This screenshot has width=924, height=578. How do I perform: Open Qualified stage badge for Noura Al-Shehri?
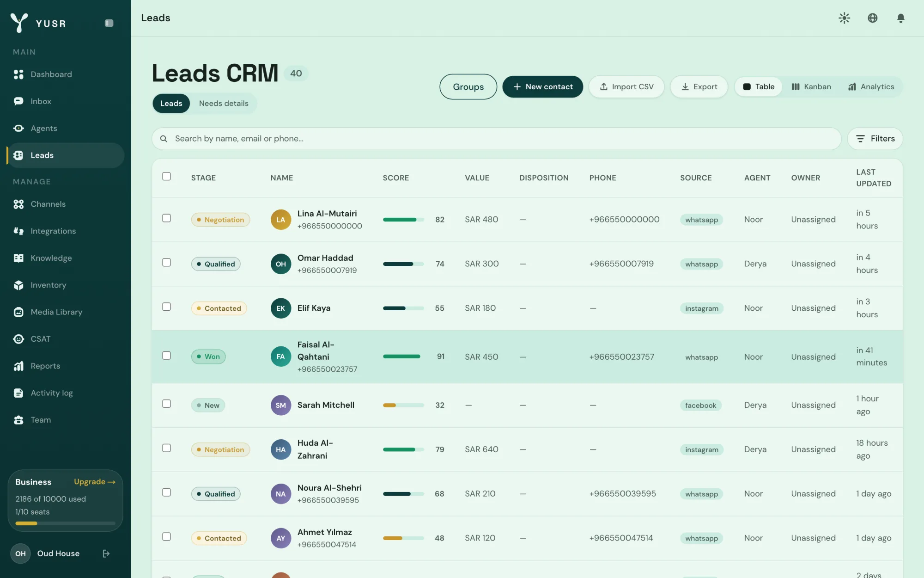216,494
